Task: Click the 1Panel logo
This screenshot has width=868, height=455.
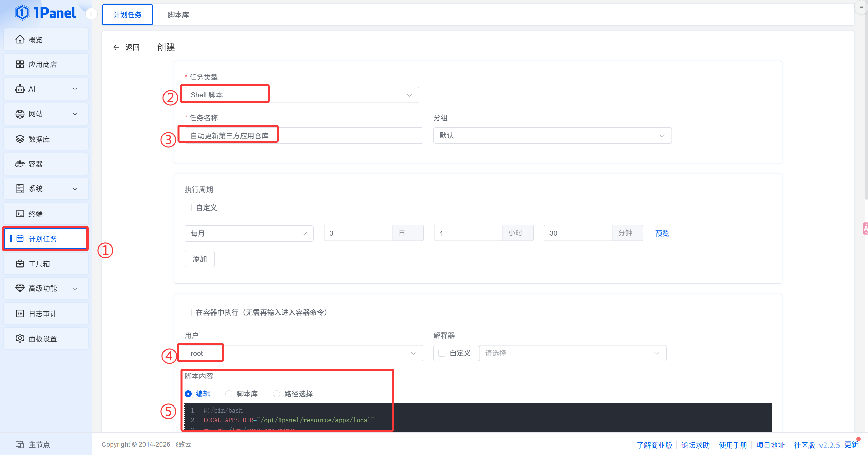Action: (x=46, y=13)
